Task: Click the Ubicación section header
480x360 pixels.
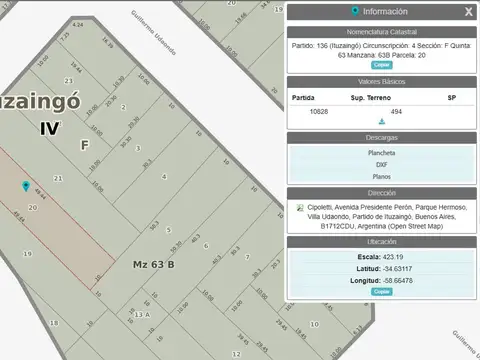Action: [x=382, y=242]
